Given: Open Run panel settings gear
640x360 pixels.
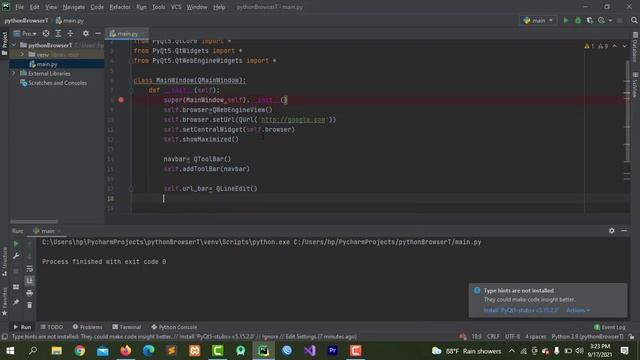Looking at the screenshot, I should pos(611,231).
